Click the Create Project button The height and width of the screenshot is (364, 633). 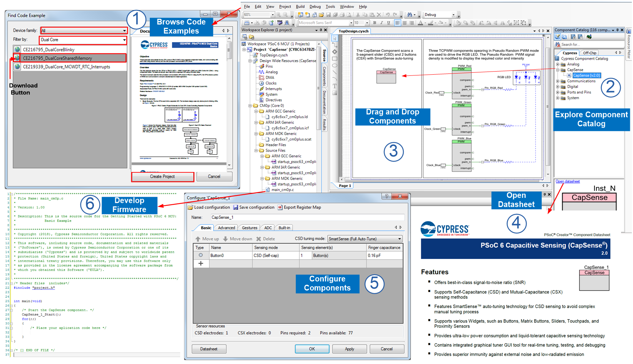[162, 177]
